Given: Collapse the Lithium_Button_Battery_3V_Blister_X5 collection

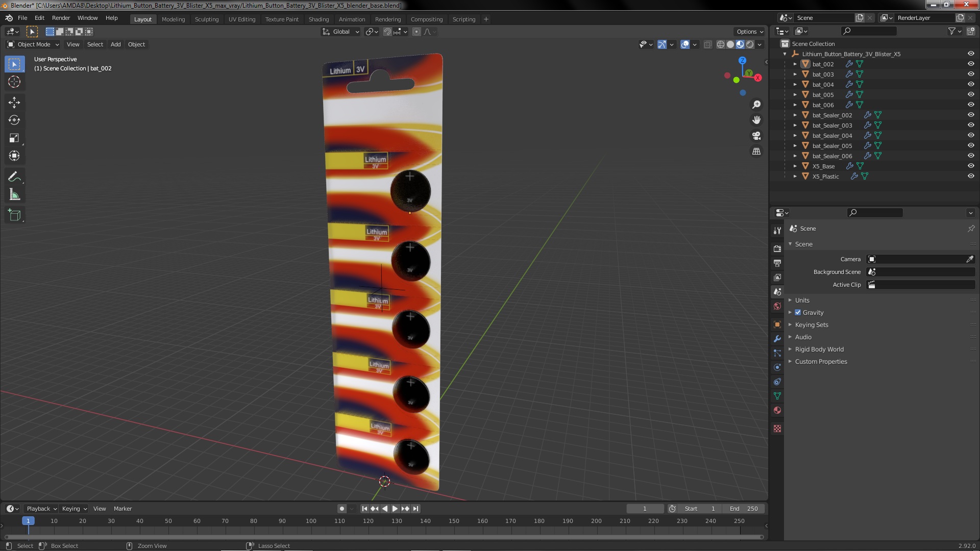Looking at the screenshot, I should pos(785,54).
